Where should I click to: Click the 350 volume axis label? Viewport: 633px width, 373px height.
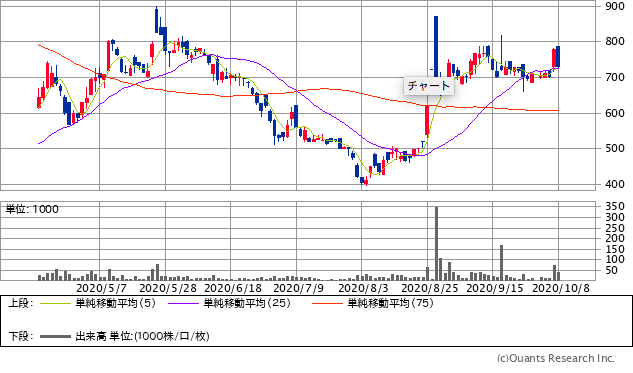[615, 207]
